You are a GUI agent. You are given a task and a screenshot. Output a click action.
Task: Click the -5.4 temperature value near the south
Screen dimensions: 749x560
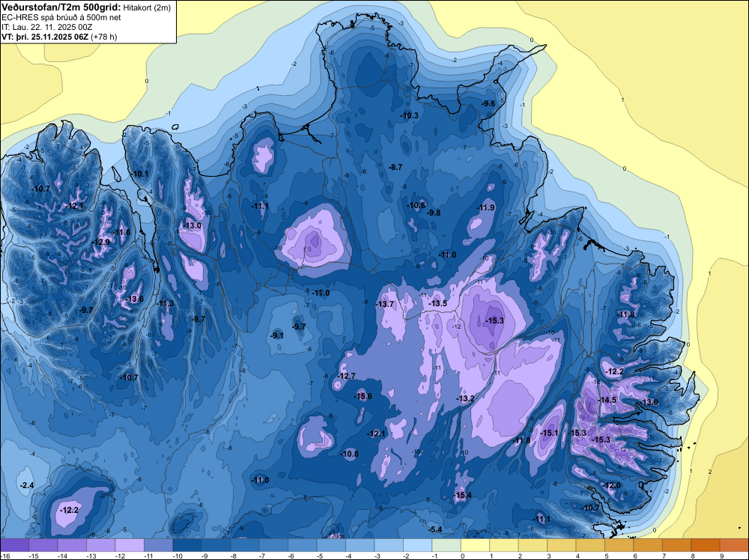pyautogui.click(x=434, y=530)
